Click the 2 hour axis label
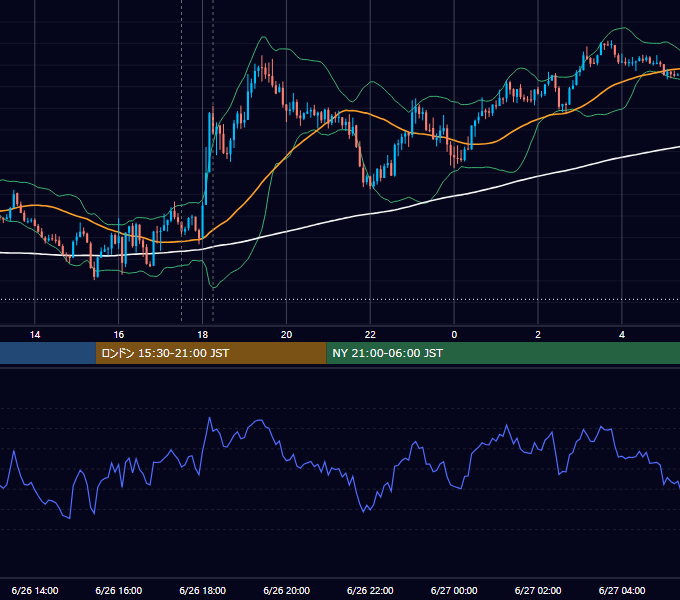 pos(538,335)
